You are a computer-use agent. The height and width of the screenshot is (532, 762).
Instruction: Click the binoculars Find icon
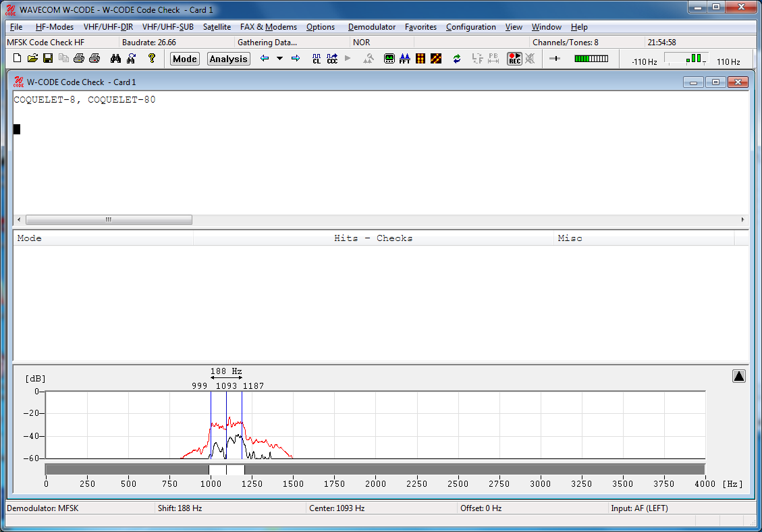116,59
